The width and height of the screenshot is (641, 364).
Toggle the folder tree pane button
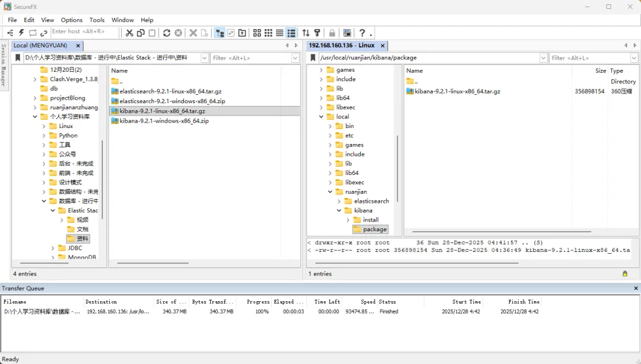(220, 33)
